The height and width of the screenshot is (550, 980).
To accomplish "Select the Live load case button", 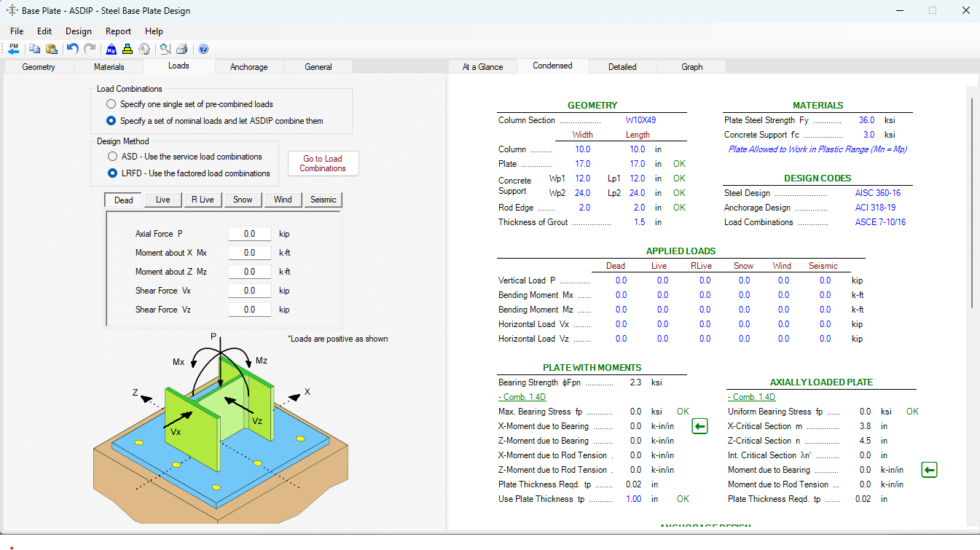I will 163,200.
